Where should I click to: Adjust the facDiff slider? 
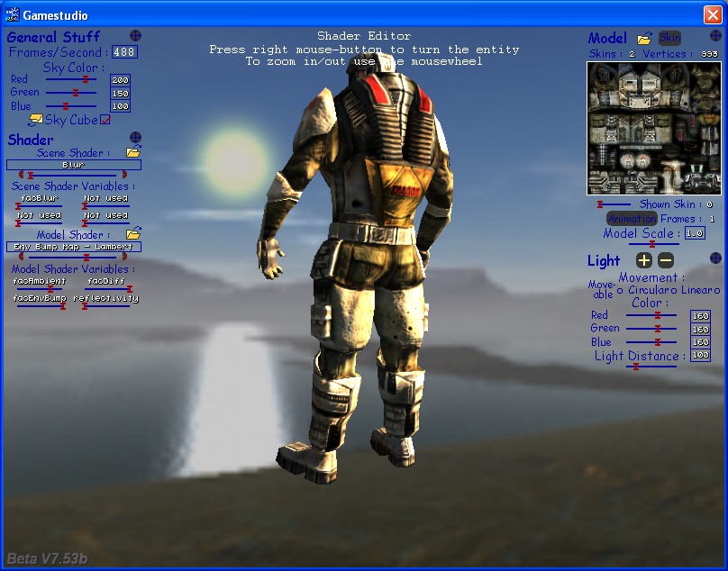tap(107, 289)
